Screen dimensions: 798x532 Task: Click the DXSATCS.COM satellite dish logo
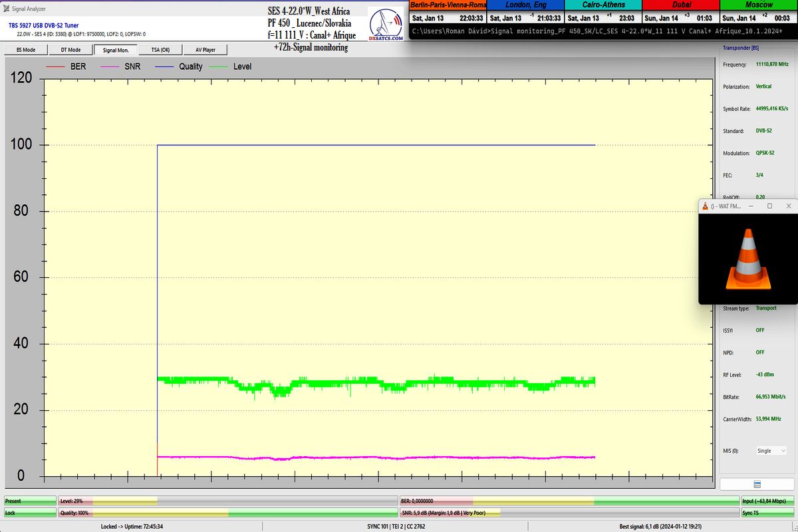click(x=386, y=26)
